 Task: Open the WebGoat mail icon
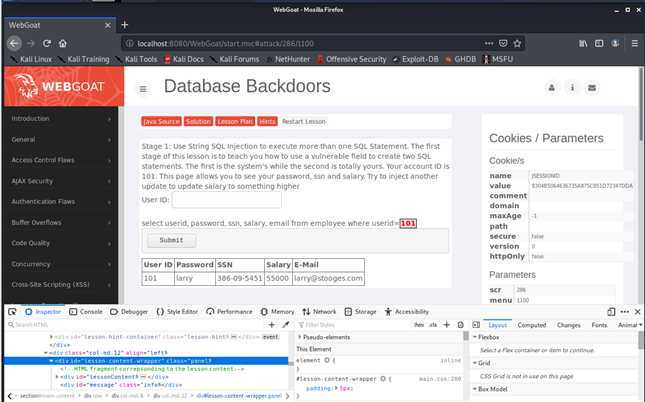pos(592,88)
